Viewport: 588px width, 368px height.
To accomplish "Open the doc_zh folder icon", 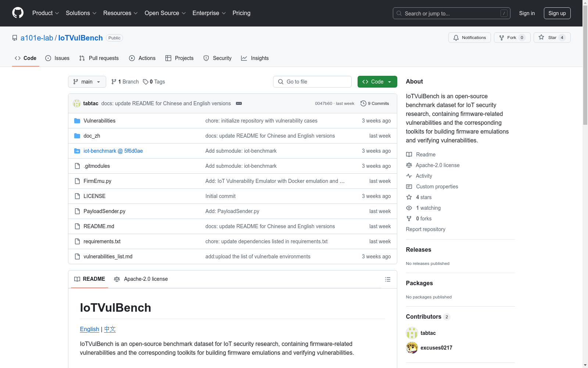I will click(x=77, y=136).
